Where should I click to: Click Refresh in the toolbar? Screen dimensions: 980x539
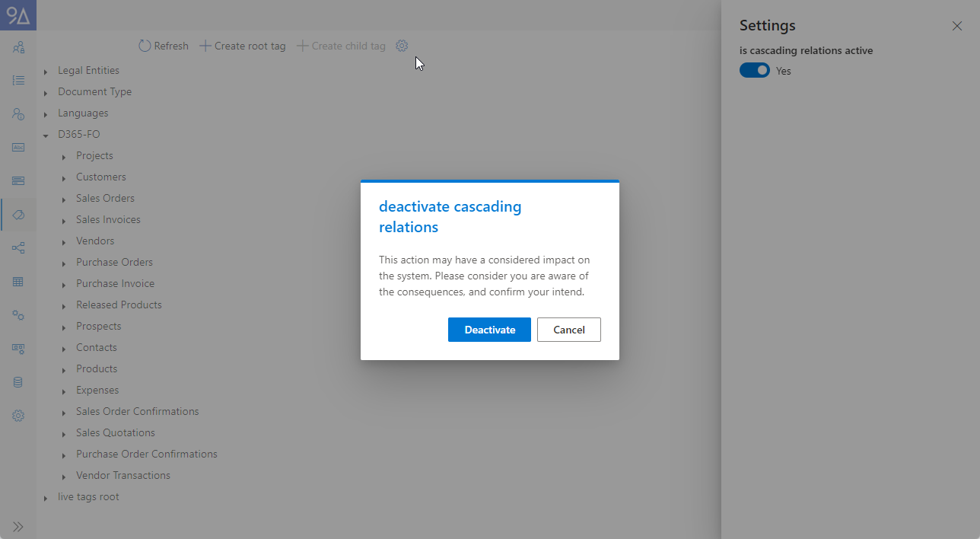(x=164, y=46)
